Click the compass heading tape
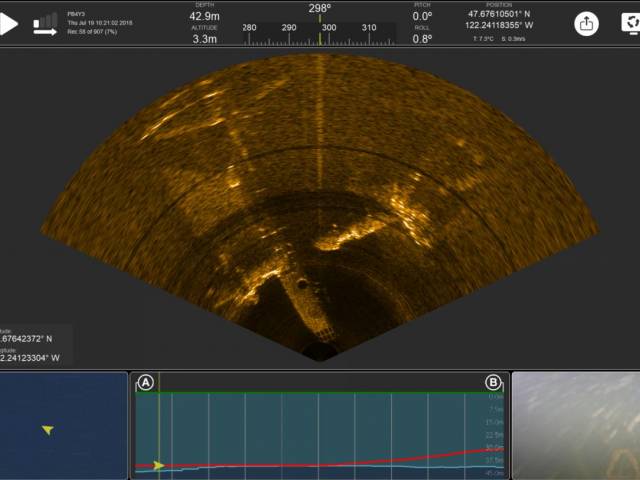640x480 pixels. coord(319,33)
